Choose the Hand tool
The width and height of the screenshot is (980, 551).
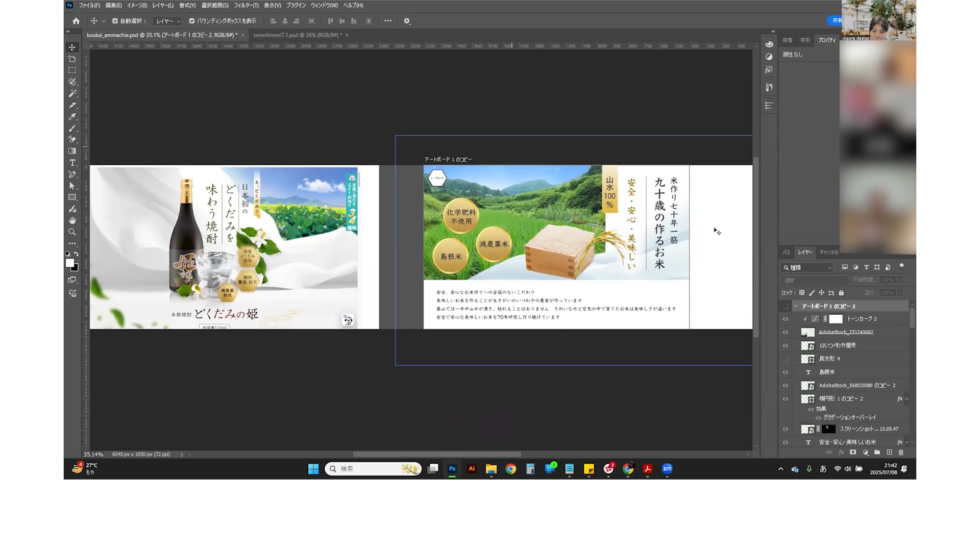tap(72, 220)
